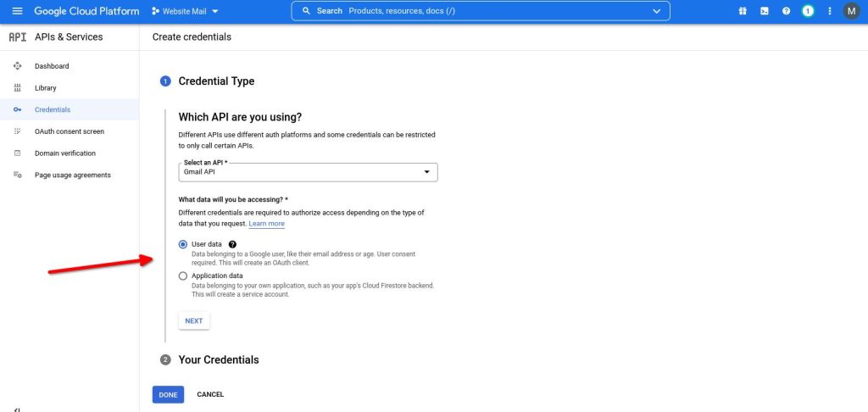Open the gift free trial icon
Screen dimensions: 868x412
[743, 11]
